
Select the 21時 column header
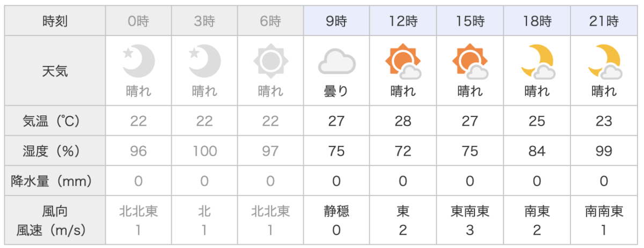tap(604, 21)
